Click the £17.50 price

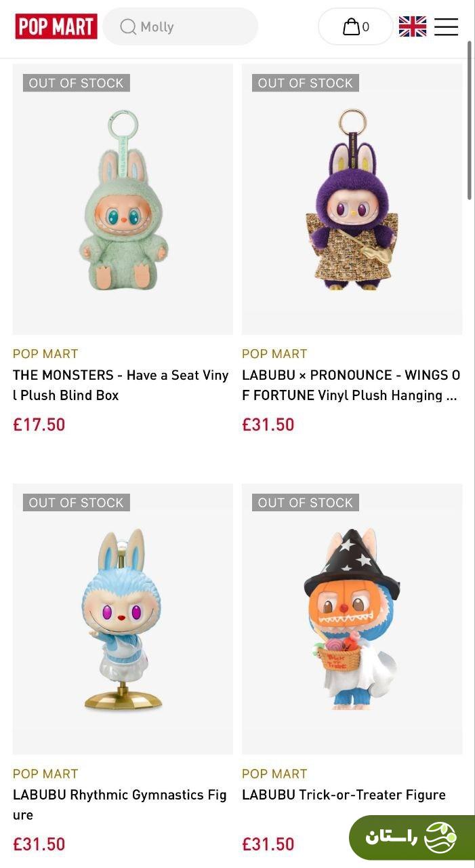click(x=39, y=425)
